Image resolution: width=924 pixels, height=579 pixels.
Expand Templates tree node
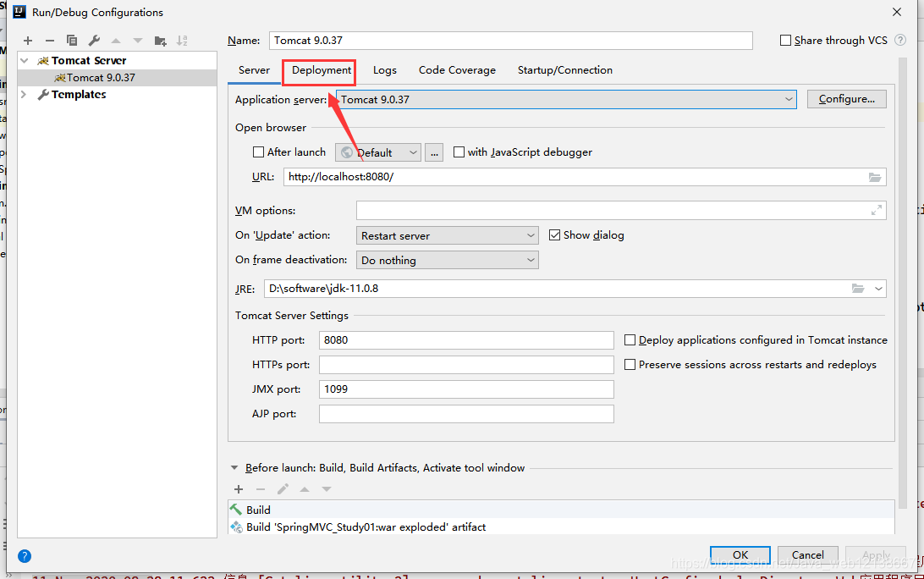tap(25, 94)
